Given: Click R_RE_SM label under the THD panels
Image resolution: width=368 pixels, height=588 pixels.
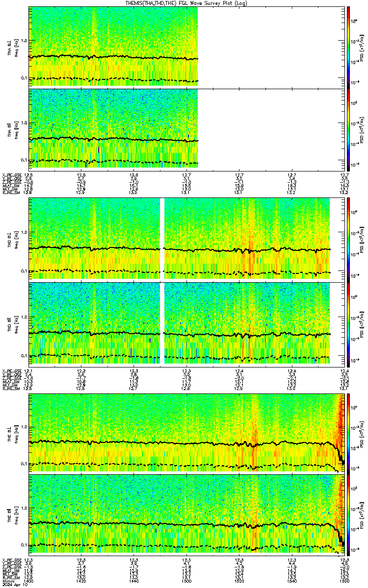Looking at the screenshot, I should point(11,388).
